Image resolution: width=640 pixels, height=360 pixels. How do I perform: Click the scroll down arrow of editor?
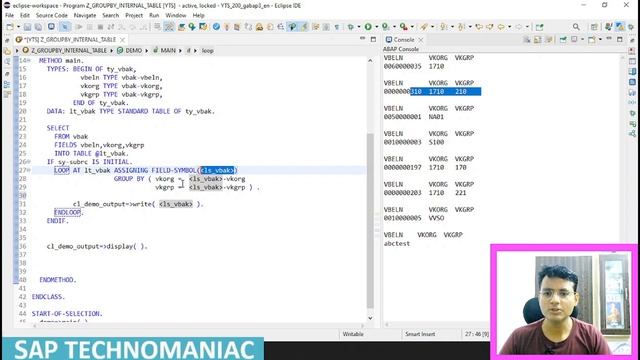coord(370,318)
